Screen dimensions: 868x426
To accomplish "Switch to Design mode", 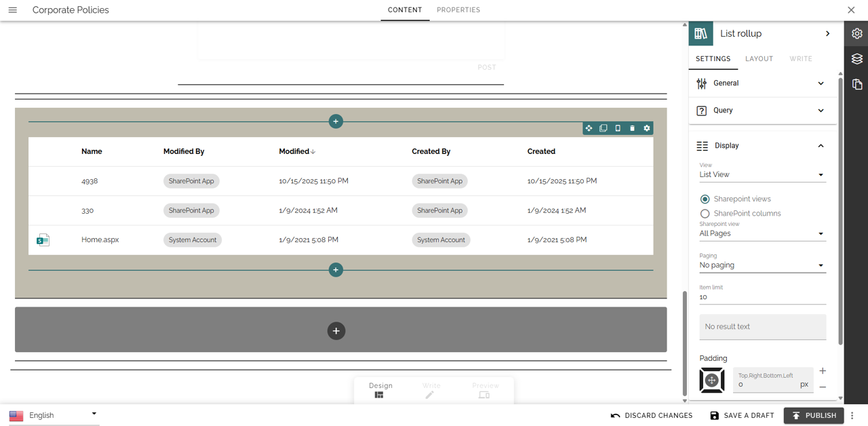I will click(x=380, y=390).
